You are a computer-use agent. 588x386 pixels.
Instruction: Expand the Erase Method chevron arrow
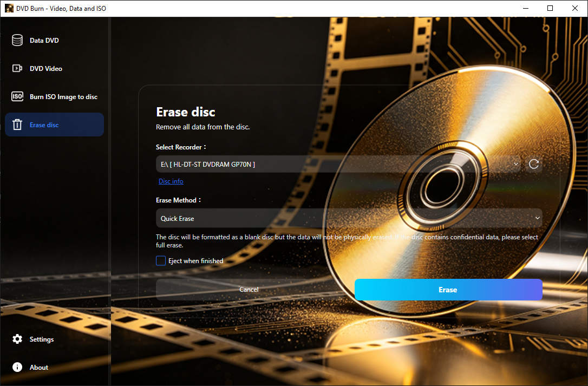[537, 218]
